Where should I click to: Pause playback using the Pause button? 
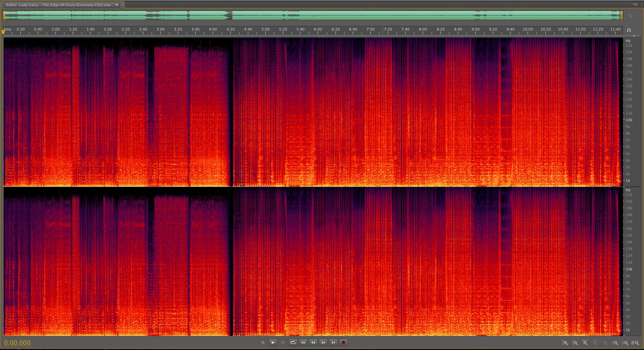tap(283, 343)
